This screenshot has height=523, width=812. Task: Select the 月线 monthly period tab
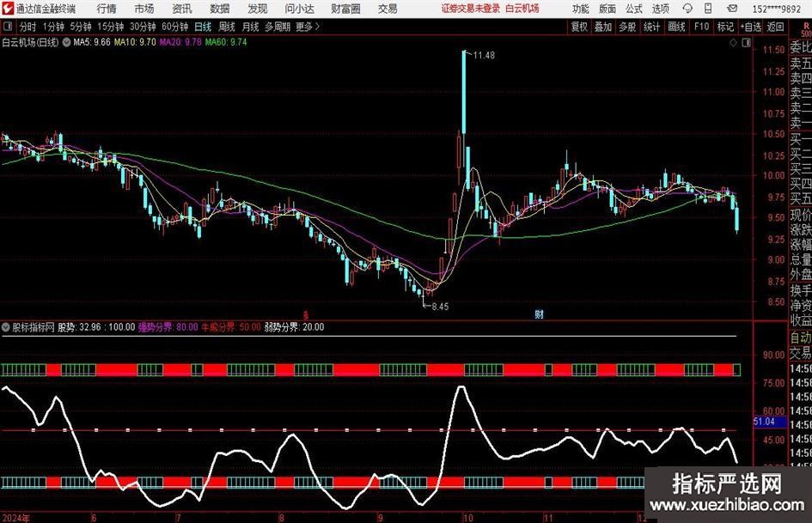click(250, 27)
